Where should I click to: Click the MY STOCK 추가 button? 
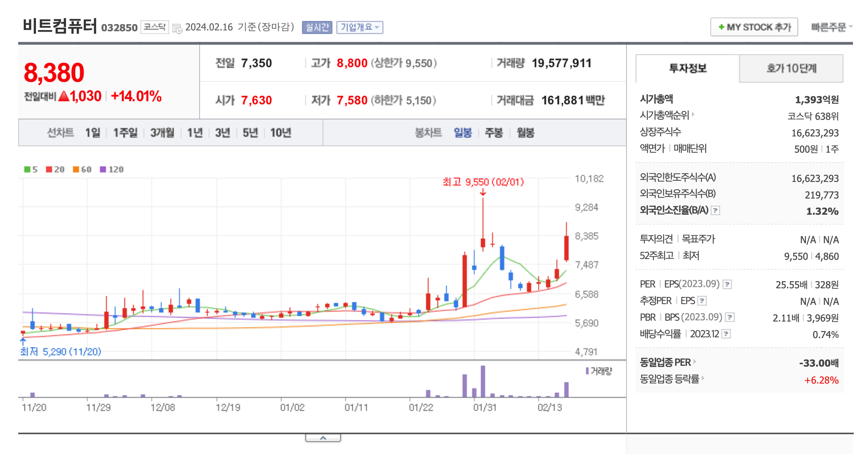click(754, 27)
